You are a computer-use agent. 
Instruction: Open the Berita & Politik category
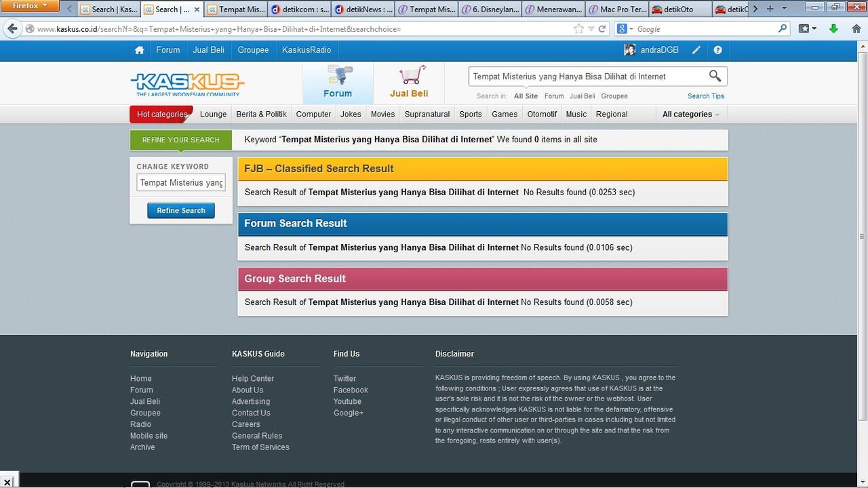(262, 115)
